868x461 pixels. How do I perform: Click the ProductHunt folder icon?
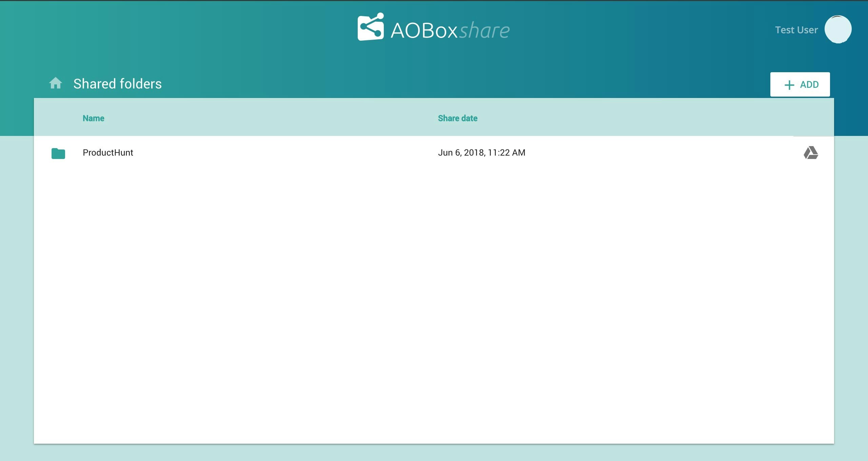click(x=58, y=153)
